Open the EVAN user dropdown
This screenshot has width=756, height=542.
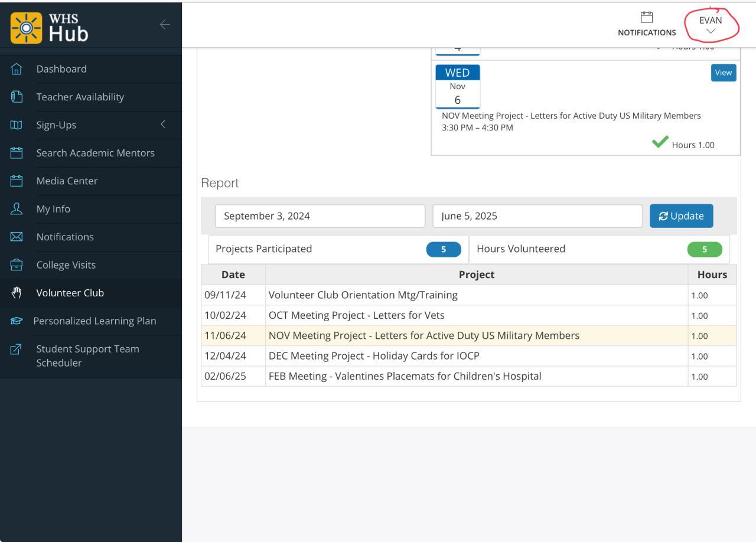[711, 25]
